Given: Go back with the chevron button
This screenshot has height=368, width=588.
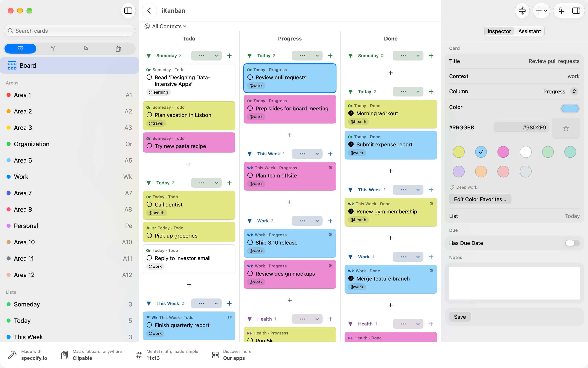Looking at the screenshot, I should pos(149,11).
